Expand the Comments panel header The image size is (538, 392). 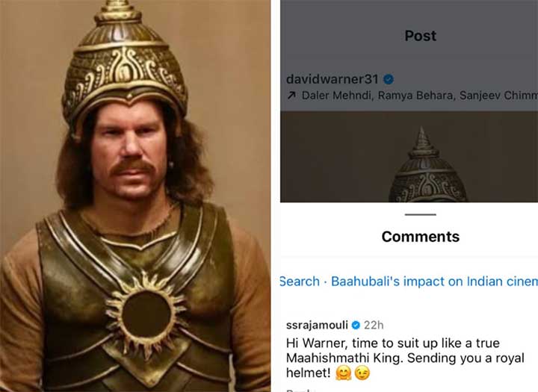420,237
